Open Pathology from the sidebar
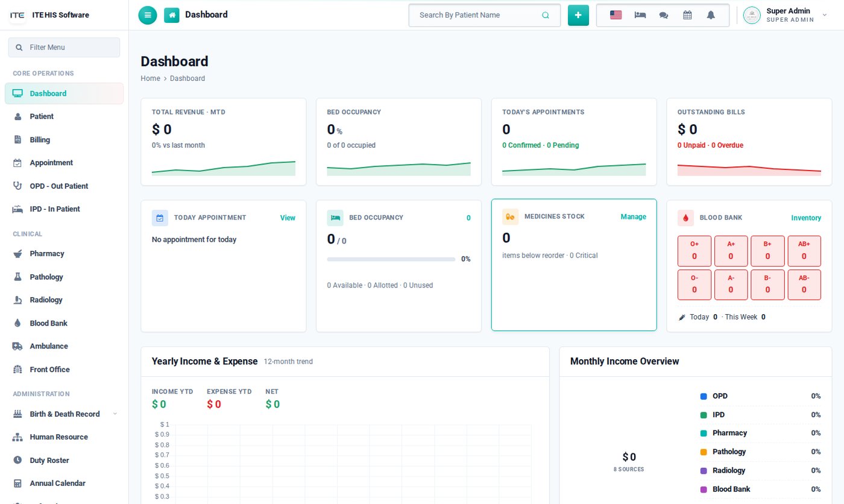Viewport: 844px width, 504px height. click(64, 277)
